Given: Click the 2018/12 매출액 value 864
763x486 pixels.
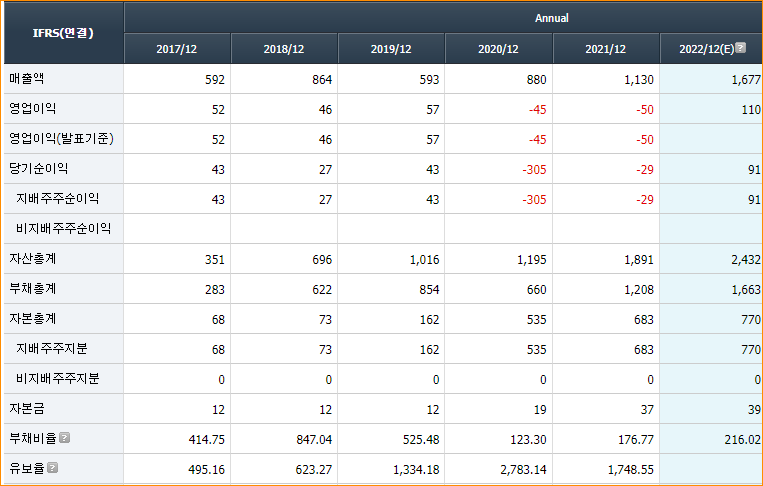Looking at the screenshot, I should click(322, 80).
